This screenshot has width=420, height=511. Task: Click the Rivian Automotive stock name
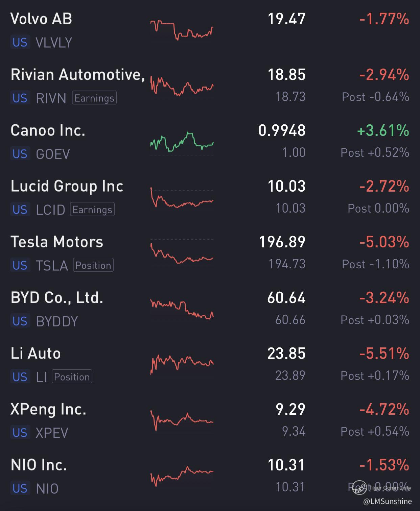pos(78,75)
